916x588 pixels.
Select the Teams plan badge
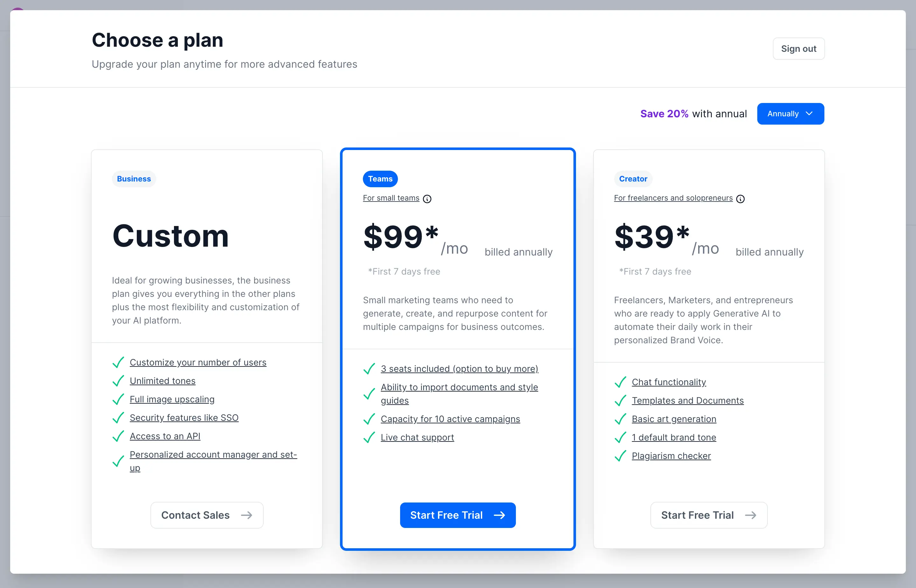pyautogui.click(x=380, y=179)
